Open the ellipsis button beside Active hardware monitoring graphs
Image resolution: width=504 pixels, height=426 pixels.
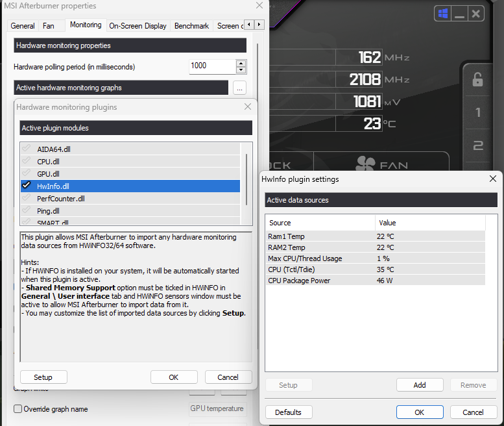point(239,88)
